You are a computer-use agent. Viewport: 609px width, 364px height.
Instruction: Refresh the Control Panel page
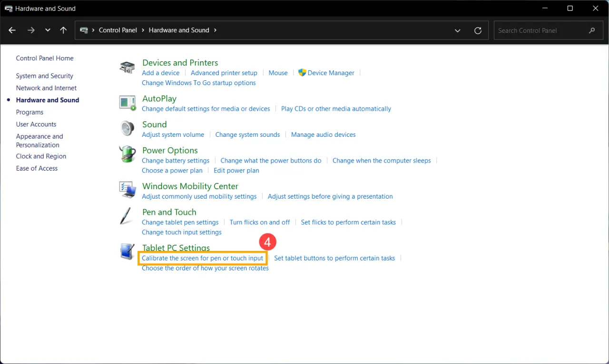[478, 30]
